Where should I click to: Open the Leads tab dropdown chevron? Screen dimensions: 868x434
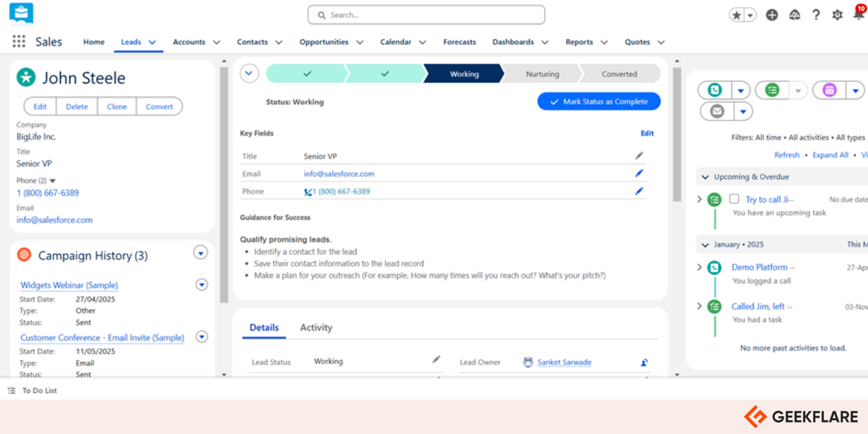pyautogui.click(x=152, y=42)
